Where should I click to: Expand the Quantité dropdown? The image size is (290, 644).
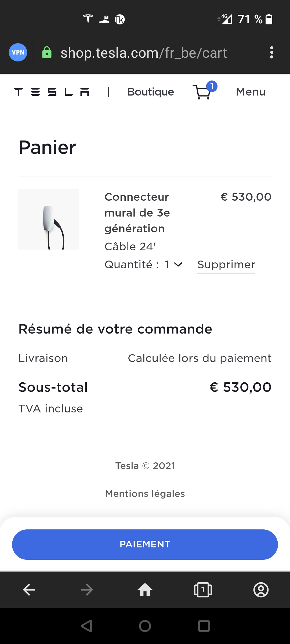coord(173,265)
